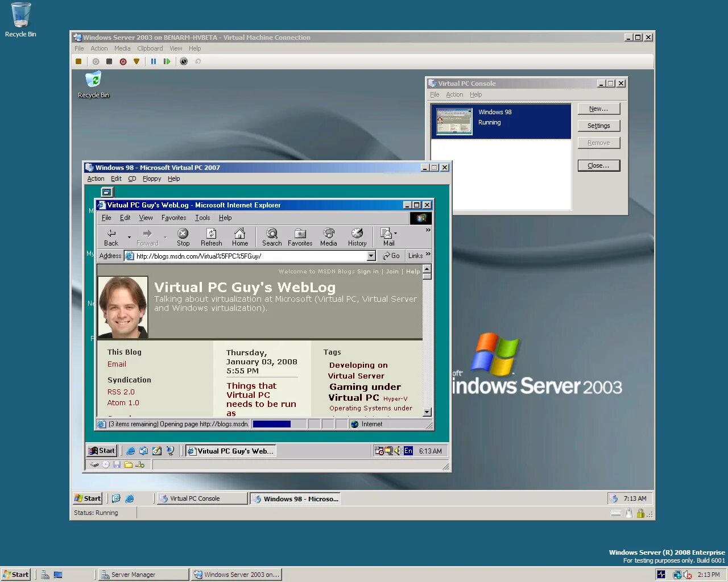The image size is (728, 582).
Task: Click Back button in Internet Explorer
Action: [111, 237]
